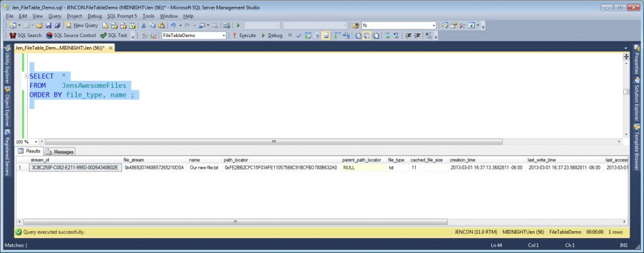Click the file_type column header
The image size is (644, 253).
coord(396,160)
